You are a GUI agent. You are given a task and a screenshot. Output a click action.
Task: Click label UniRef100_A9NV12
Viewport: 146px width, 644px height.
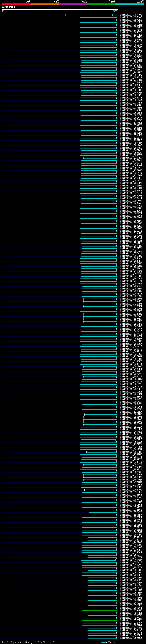[131, 55]
